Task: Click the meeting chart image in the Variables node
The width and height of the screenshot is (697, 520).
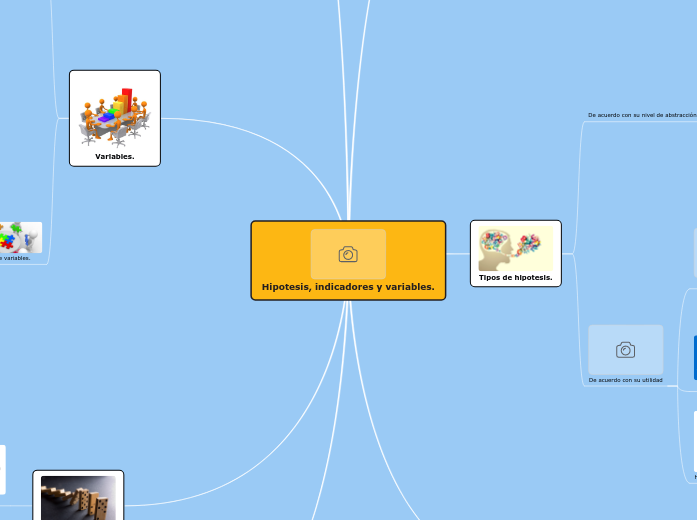Action: (x=115, y=113)
